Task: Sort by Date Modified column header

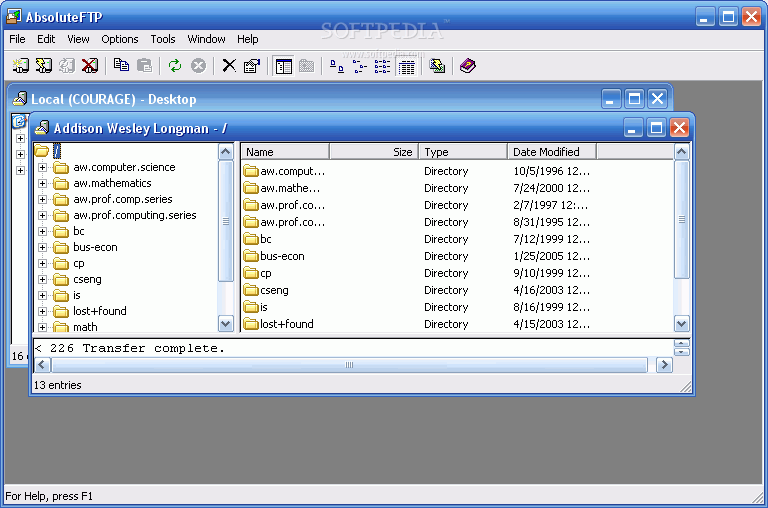Action: coord(552,152)
